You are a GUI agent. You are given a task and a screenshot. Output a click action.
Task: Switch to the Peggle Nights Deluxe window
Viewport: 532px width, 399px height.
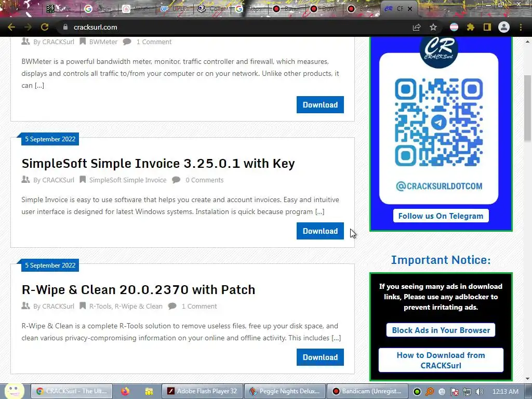click(285, 391)
